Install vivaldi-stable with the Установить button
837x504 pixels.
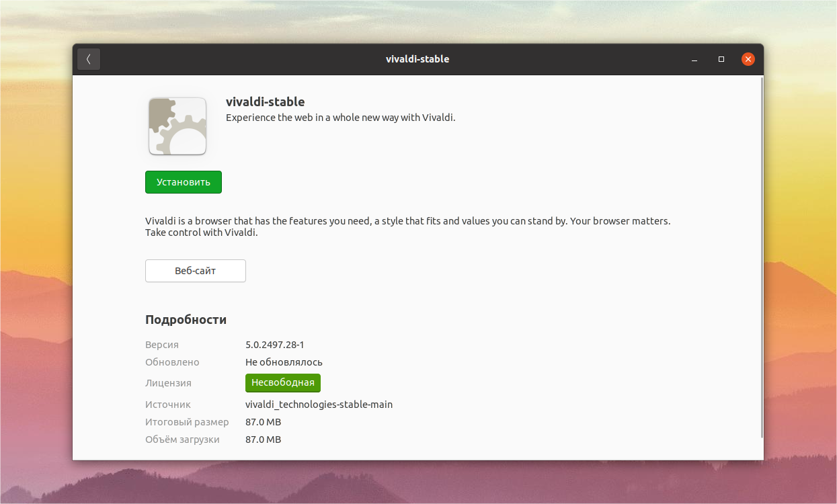tap(184, 182)
